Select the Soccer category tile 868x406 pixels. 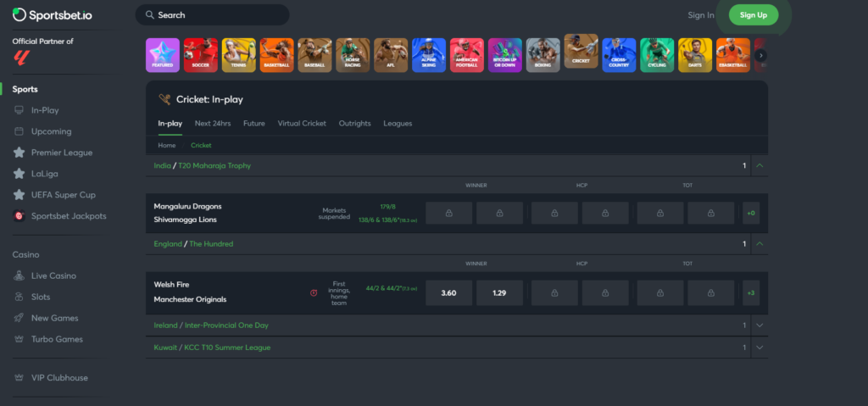(x=201, y=55)
